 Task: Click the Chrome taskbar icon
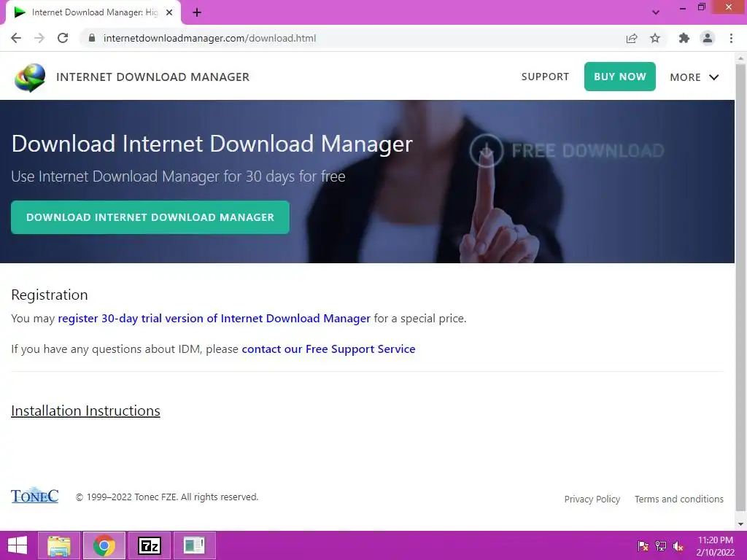104,545
